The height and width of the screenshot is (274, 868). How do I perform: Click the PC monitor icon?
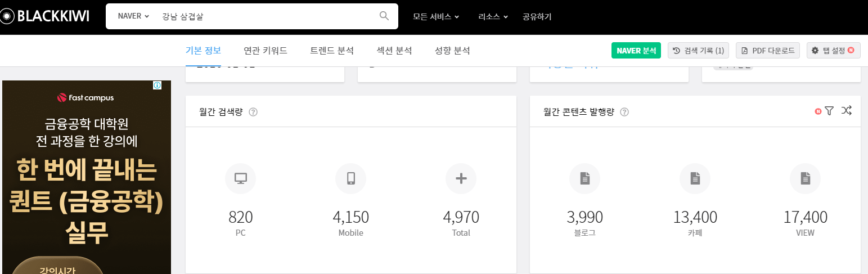coord(241,179)
